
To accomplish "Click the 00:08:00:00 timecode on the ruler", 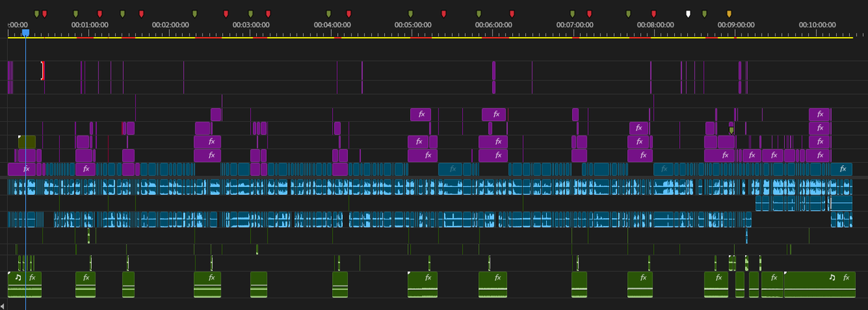I will [x=655, y=24].
